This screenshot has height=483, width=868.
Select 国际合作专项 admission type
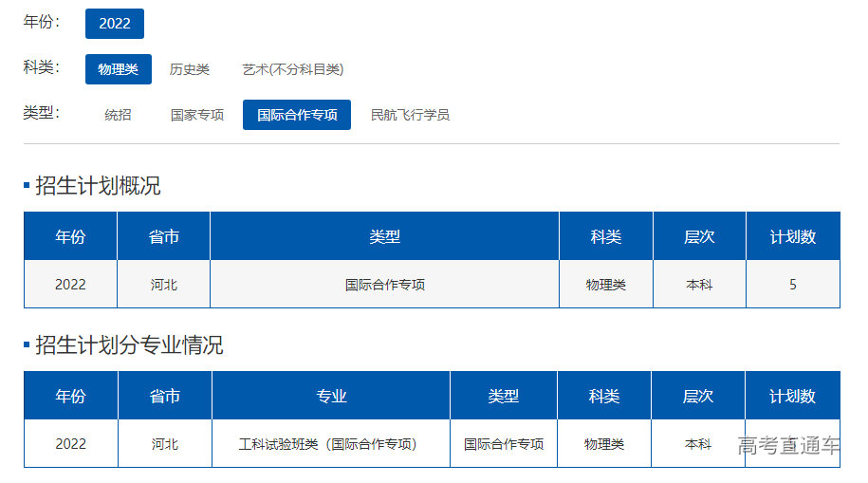(297, 115)
